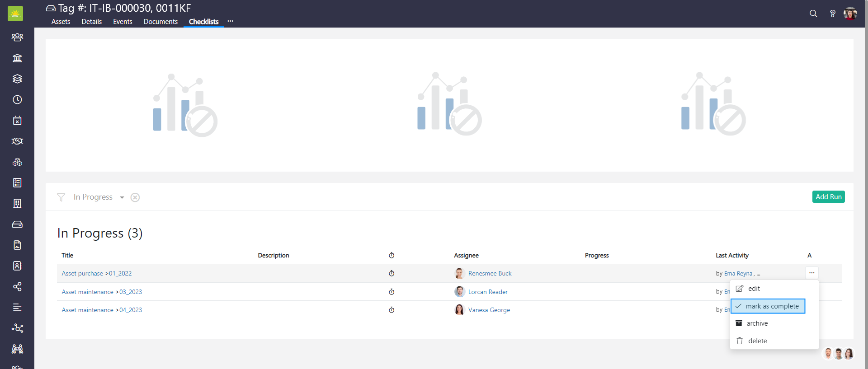Image resolution: width=868 pixels, height=369 pixels.
Task: Open the handshake icon in sidebar
Action: click(17, 141)
